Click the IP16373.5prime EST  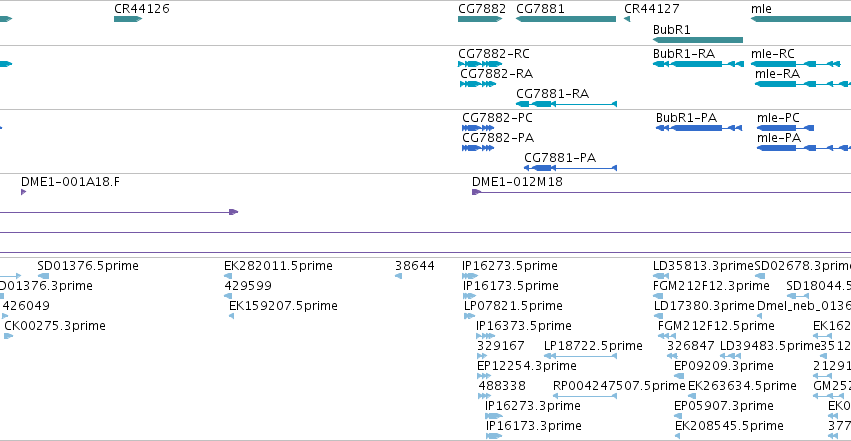(x=485, y=336)
